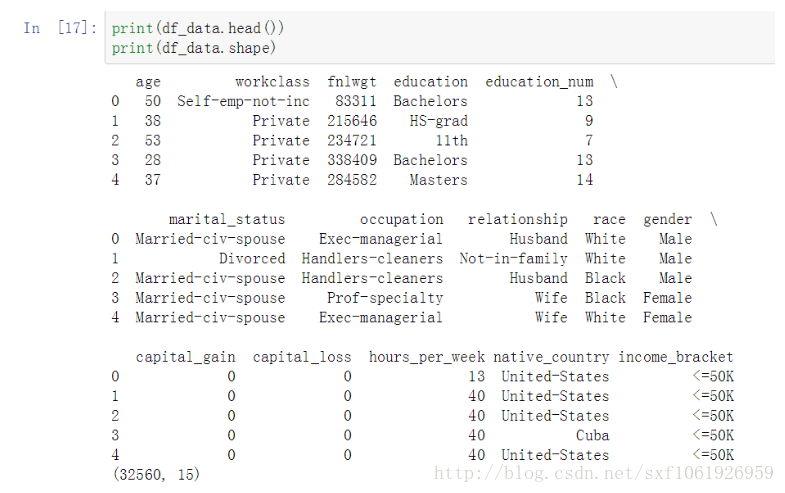Screen dimensions: 785x493
Task: Click the In [17] cell prompt
Action: 60,28
